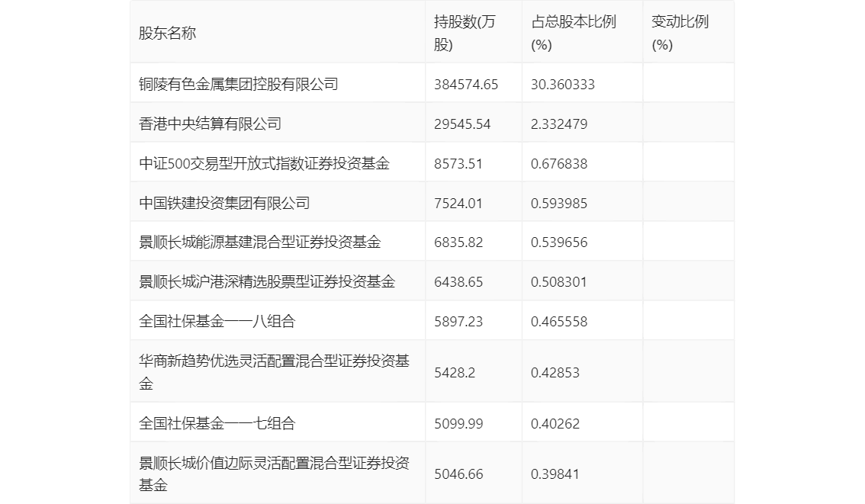Select the value 5428.2
This screenshot has height=504, width=865.
(454, 373)
